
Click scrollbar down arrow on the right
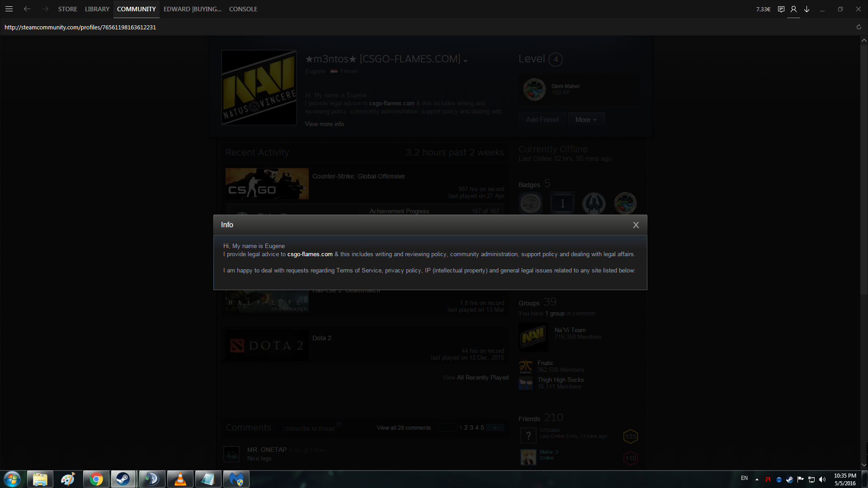click(x=863, y=465)
